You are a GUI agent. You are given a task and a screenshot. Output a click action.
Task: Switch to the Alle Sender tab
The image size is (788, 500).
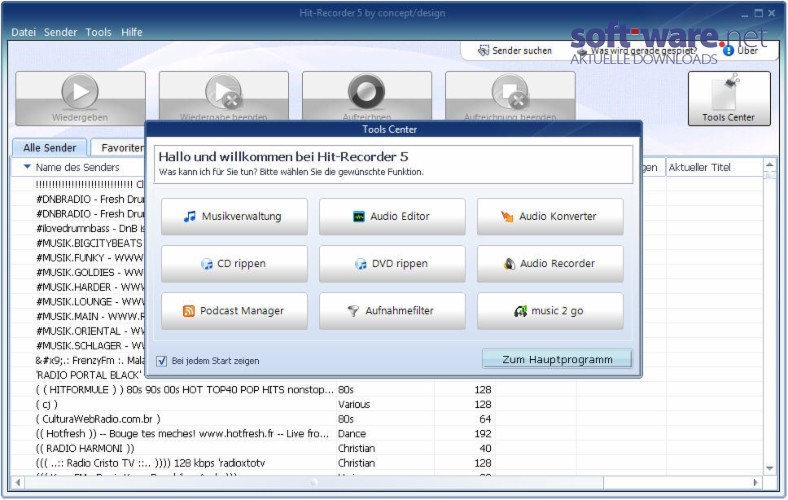point(50,148)
